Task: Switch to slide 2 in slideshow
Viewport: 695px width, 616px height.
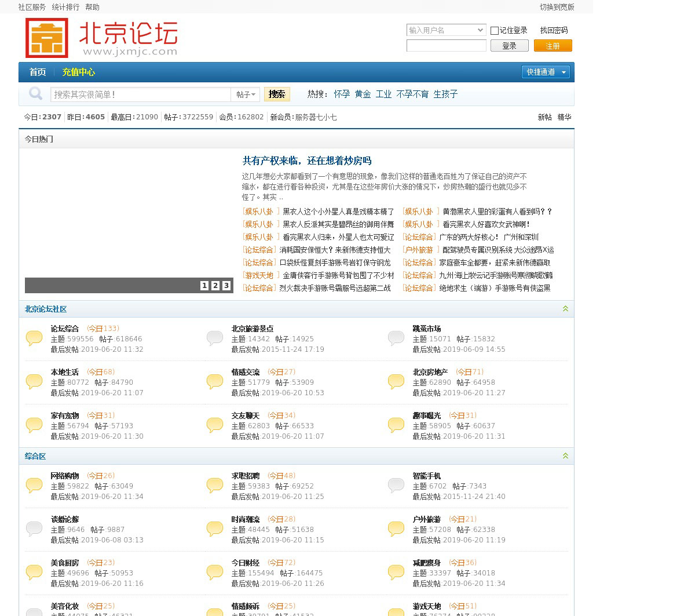Action: point(215,286)
